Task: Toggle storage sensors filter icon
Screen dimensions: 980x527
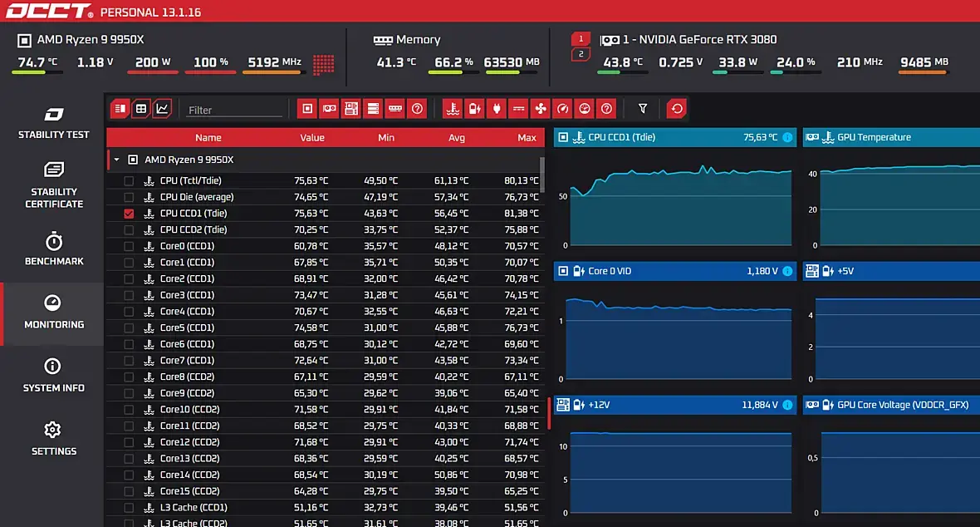Action: pos(373,109)
